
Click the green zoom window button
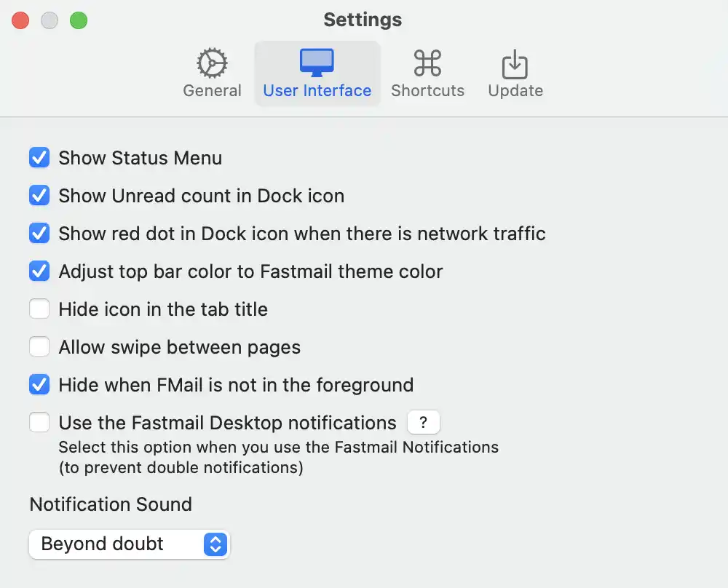tap(79, 20)
